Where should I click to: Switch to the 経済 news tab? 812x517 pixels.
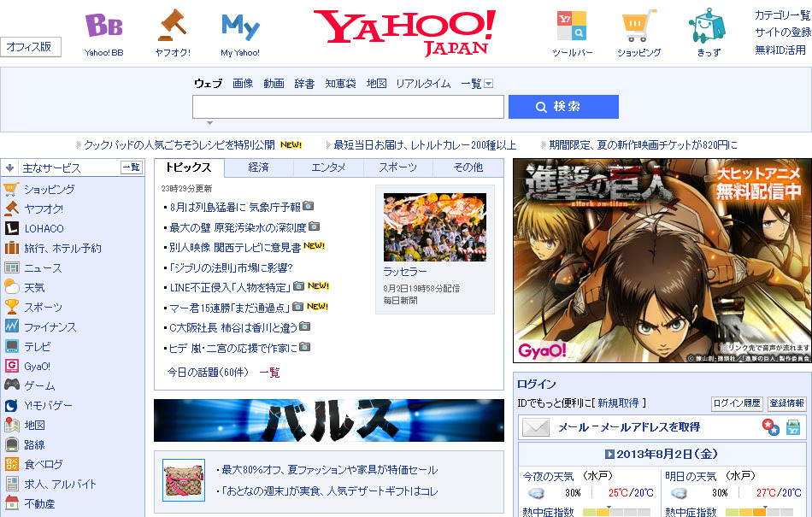coord(259,167)
